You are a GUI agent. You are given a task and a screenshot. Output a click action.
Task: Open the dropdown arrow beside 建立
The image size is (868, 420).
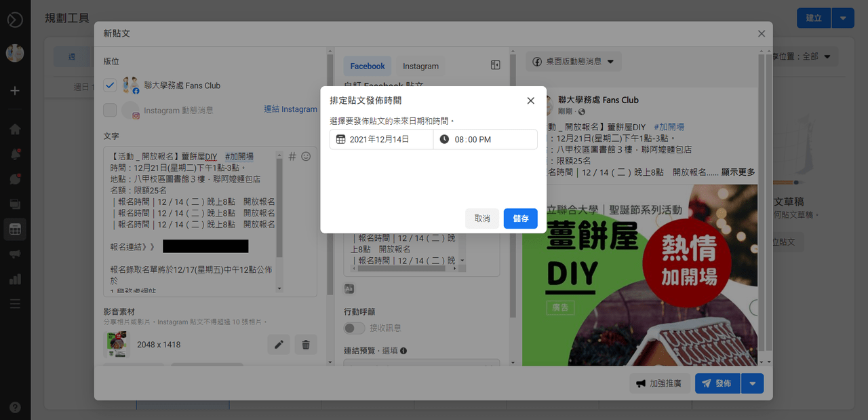click(843, 18)
